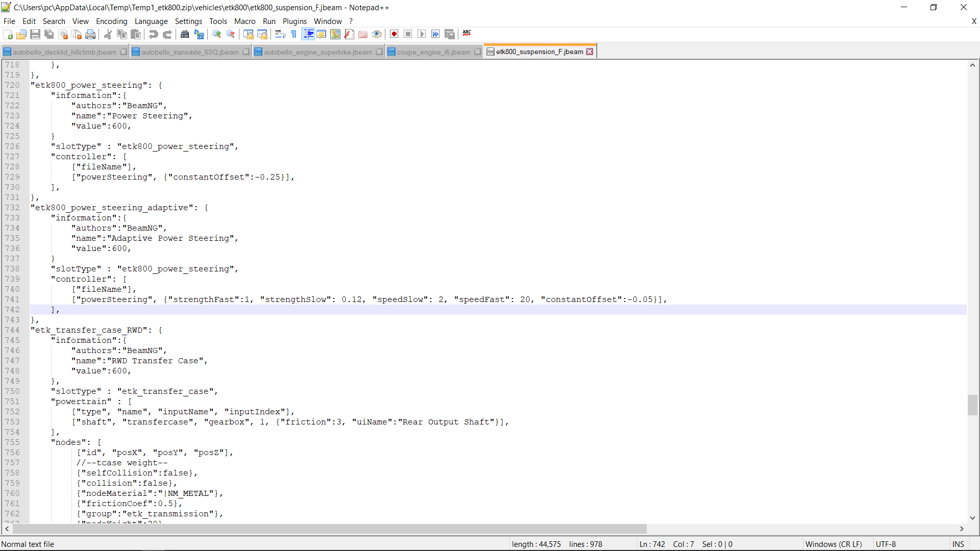The height and width of the screenshot is (551, 980).
Task: Redo the edit via the toolbar
Action: [167, 34]
